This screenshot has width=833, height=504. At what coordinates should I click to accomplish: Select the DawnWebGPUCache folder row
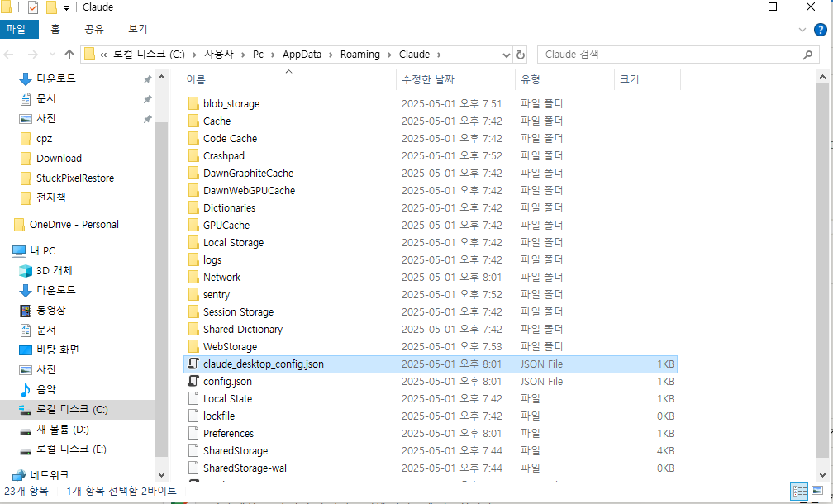431,190
